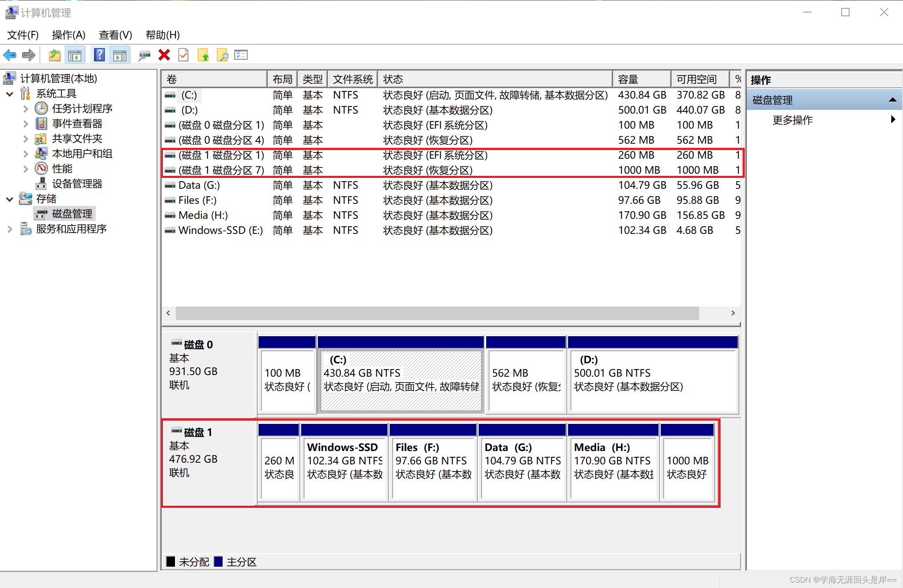Click the horizontal scrollbar in volume list
Image resolution: width=903 pixels, height=588 pixels.
437,313
